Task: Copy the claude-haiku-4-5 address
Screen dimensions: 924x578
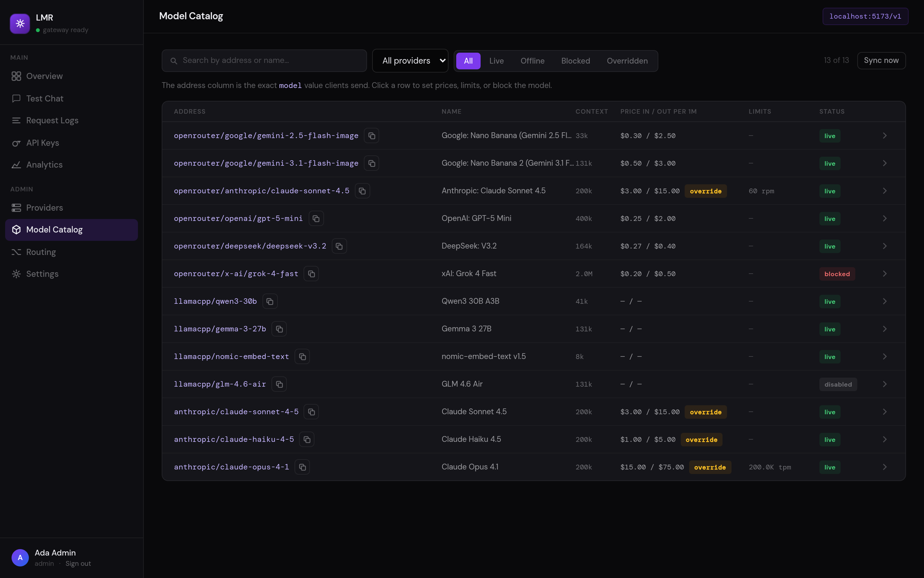Action: coord(307,439)
